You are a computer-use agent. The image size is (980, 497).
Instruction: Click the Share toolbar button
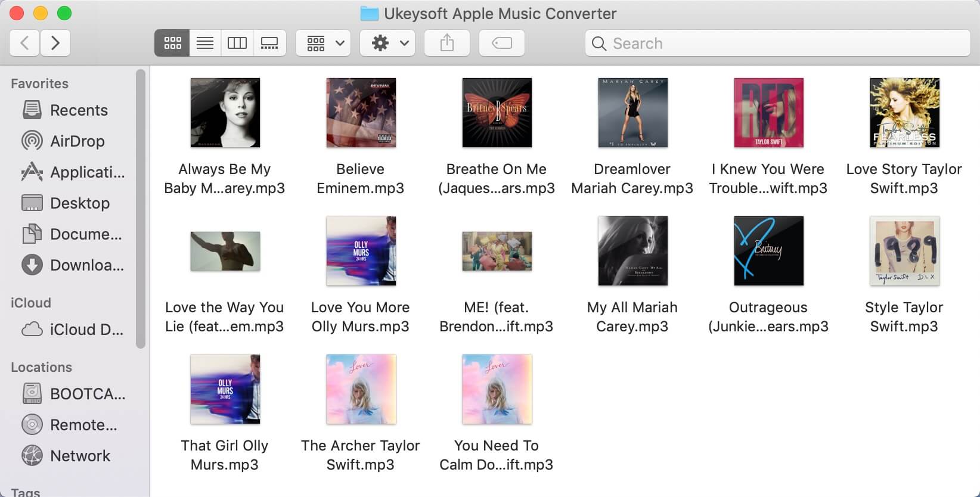(447, 43)
